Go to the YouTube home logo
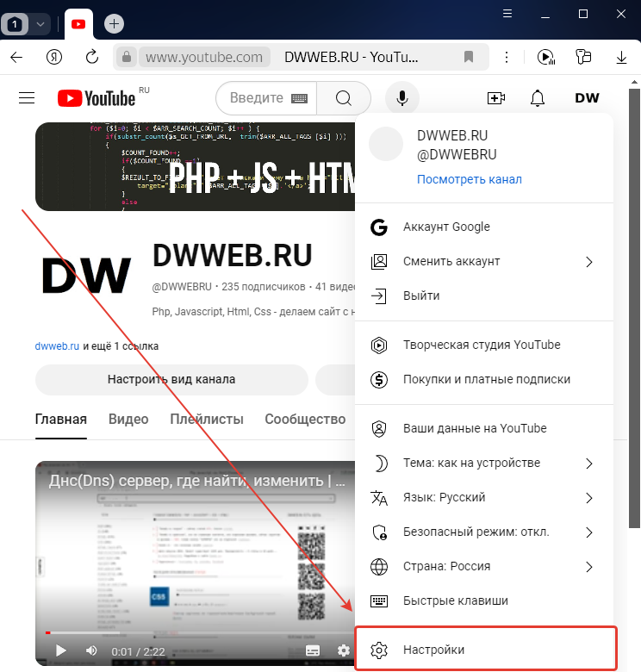The image size is (641, 672). 96,98
